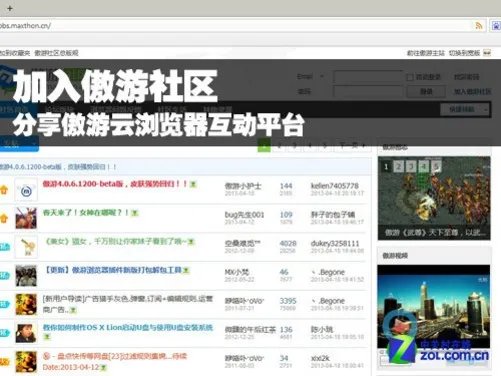Open avatar on OS X Lion thread row
The image size is (501, 376).
26,333
